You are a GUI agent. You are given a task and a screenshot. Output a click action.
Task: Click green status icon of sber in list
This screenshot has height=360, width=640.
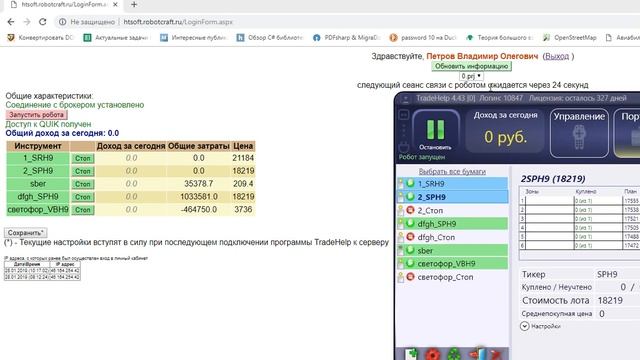tap(410, 250)
